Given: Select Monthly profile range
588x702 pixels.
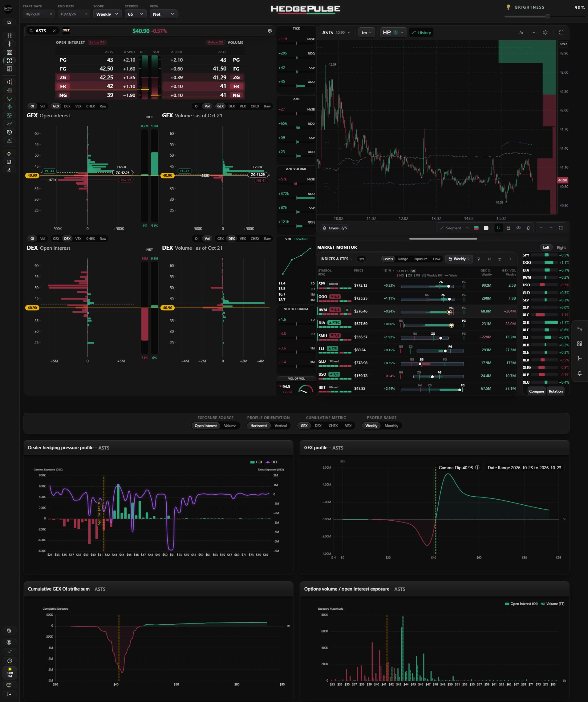Looking at the screenshot, I should [391, 426].
